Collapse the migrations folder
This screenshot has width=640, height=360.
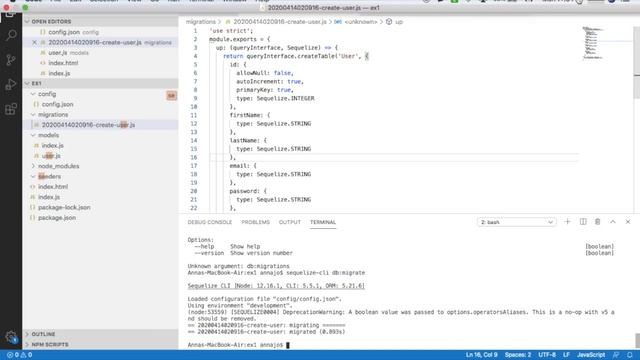(33, 115)
